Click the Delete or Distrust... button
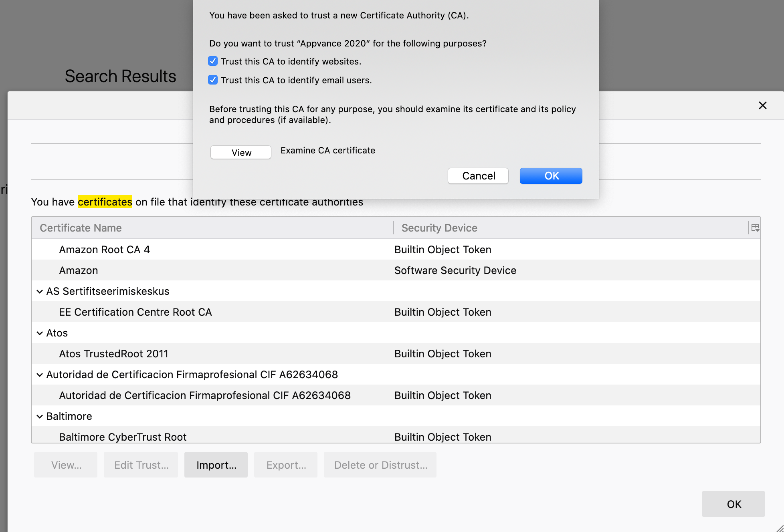 click(x=380, y=465)
